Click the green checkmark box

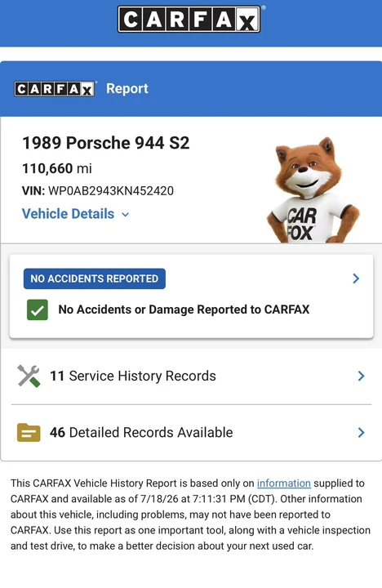click(37, 310)
